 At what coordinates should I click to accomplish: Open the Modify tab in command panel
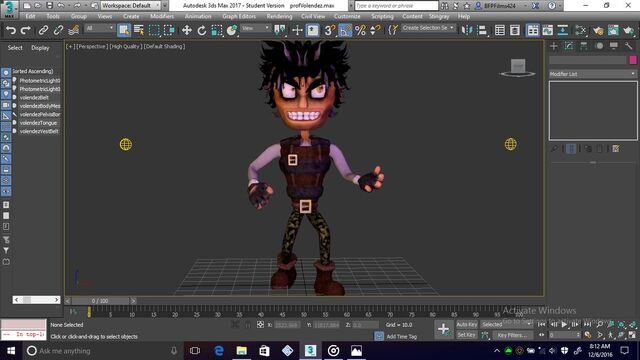569,46
